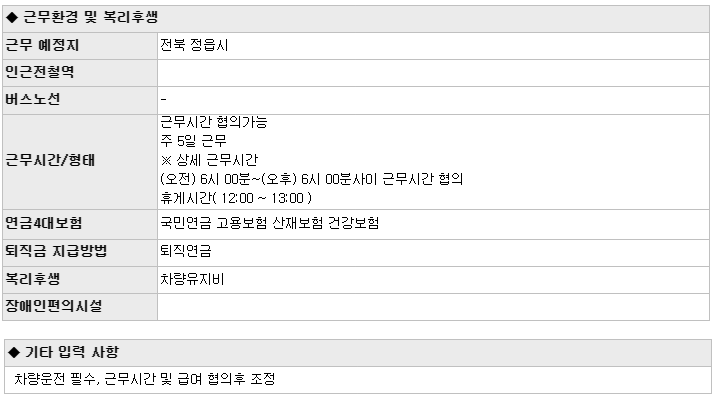Select the 인근전철역 label cell

click(x=80, y=73)
